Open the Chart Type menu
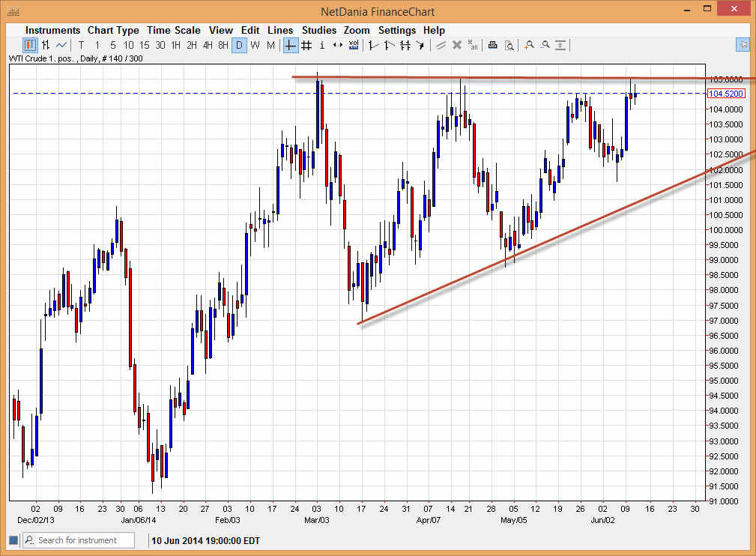Screen dimensions: 756x556 point(113,30)
